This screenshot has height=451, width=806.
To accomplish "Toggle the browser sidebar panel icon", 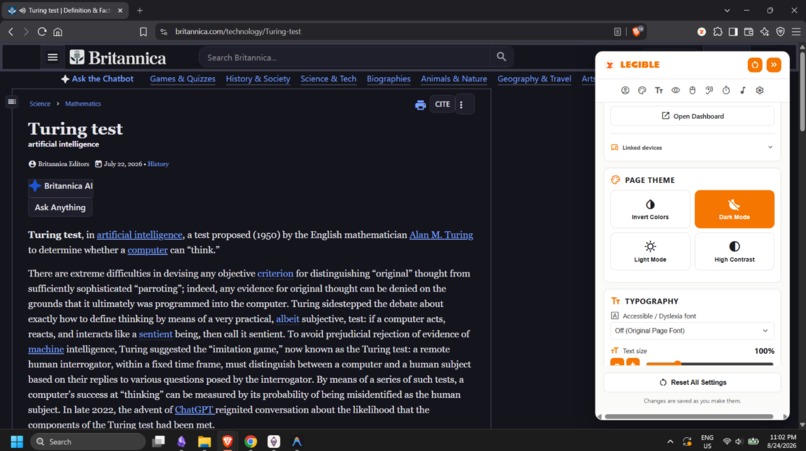I will pyautogui.click(x=733, y=32).
